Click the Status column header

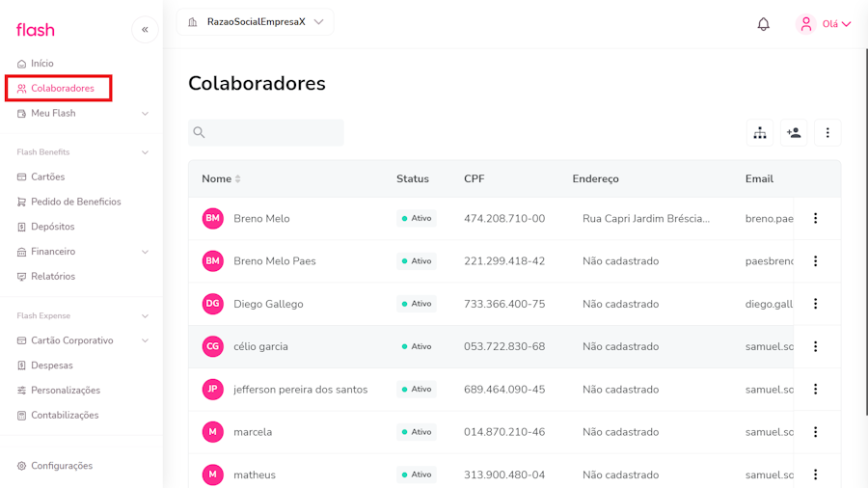[413, 179]
